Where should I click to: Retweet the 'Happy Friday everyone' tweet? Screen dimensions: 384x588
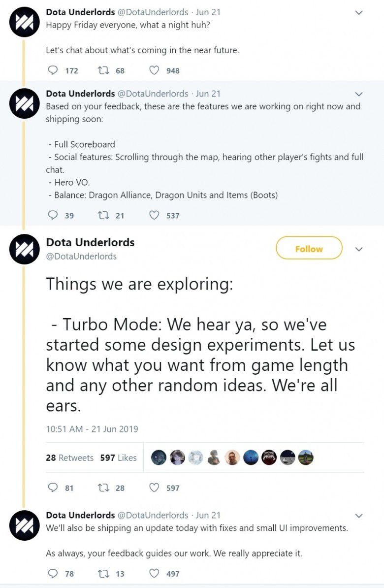(x=103, y=70)
